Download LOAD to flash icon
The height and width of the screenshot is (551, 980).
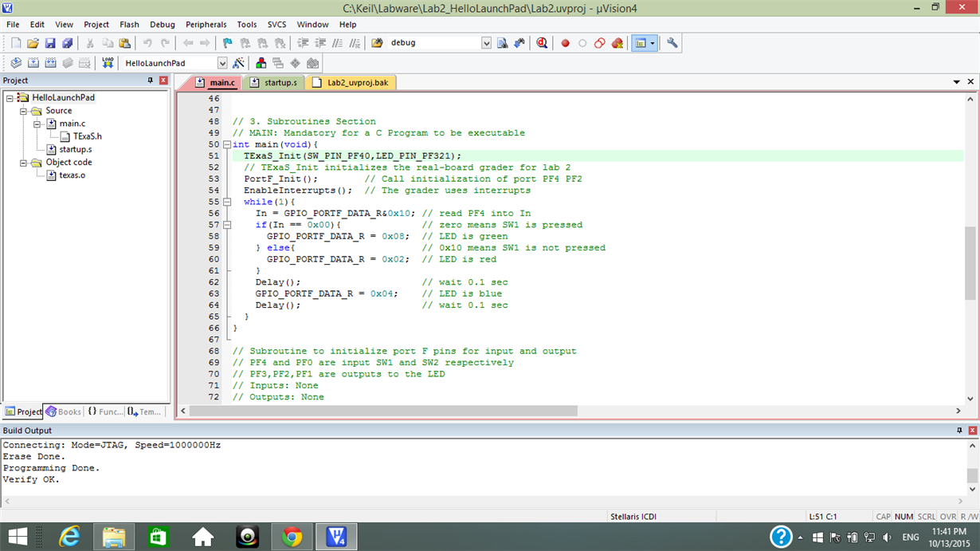[x=108, y=63]
